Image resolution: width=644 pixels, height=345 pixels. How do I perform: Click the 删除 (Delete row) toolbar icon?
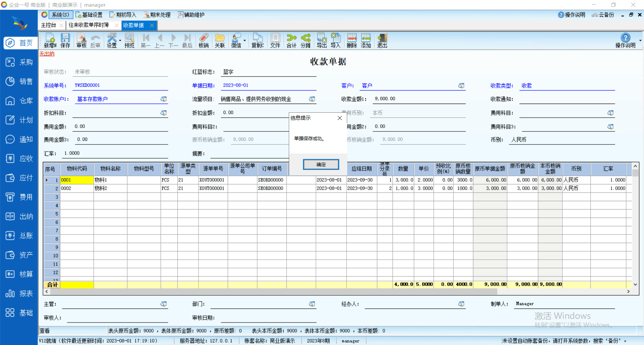coord(352,41)
